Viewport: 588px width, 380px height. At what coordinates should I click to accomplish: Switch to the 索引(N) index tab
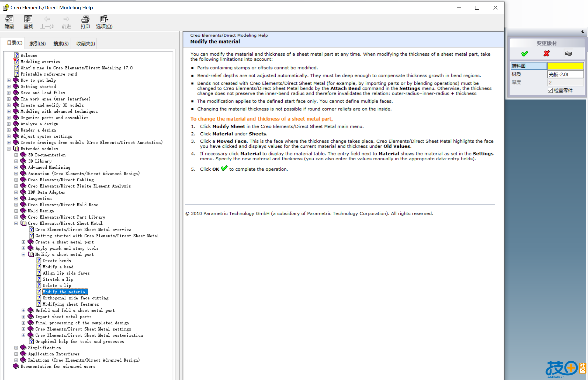37,44
